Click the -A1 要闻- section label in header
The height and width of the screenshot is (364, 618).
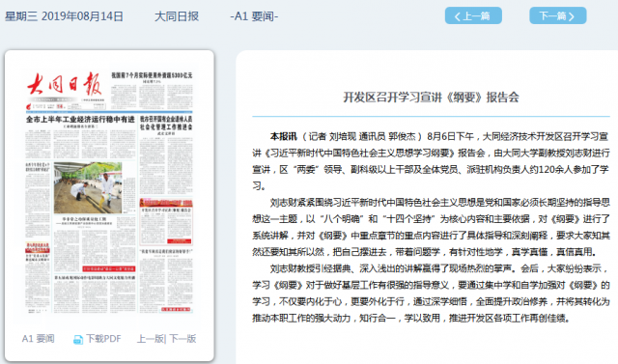tap(254, 16)
